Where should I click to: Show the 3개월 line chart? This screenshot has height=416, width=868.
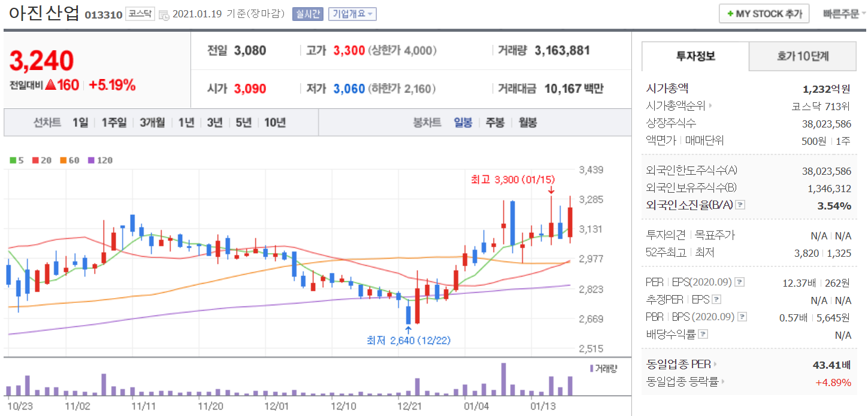(152, 123)
